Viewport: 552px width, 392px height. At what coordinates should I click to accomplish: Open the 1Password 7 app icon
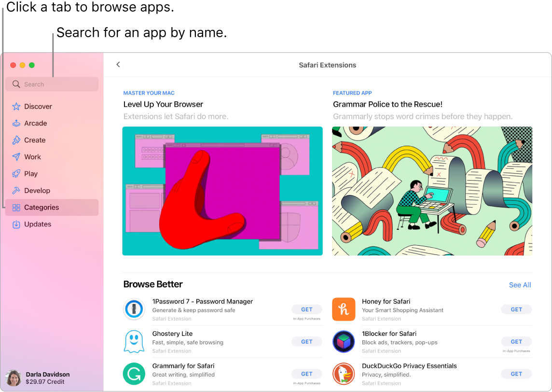pos(134,309)
